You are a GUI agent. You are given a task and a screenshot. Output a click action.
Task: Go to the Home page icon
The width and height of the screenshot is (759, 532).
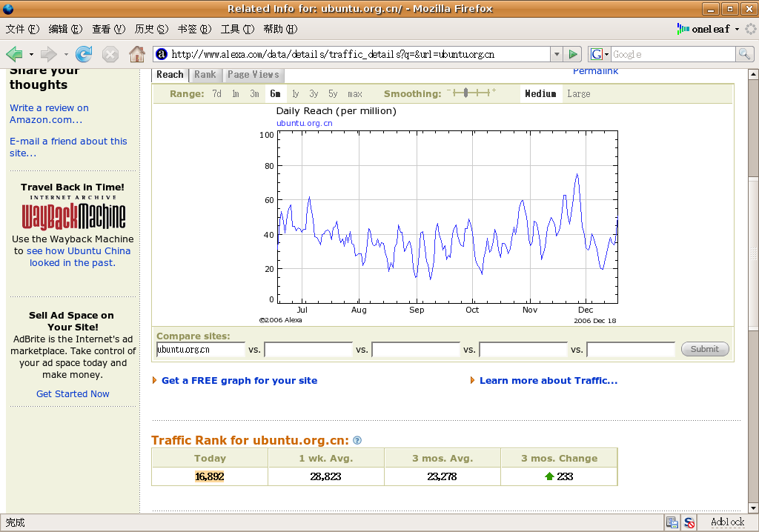(137, 54)
